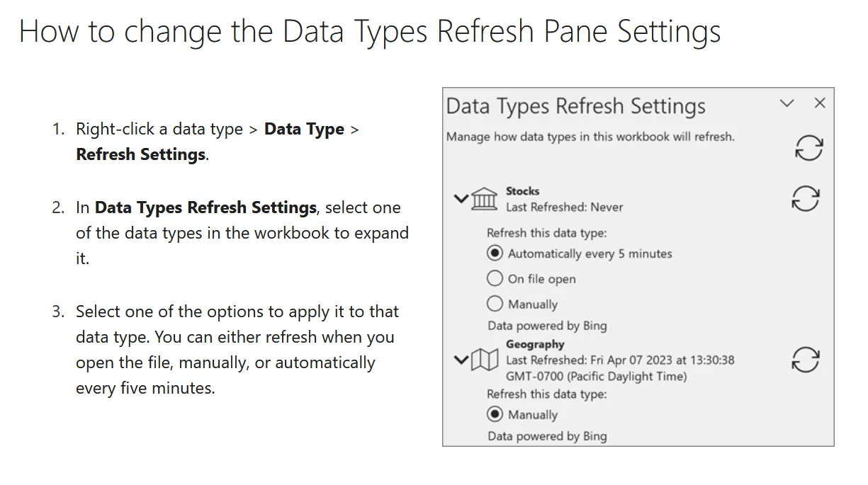Collapse the Geography section chevron

[x=461, y=360]
